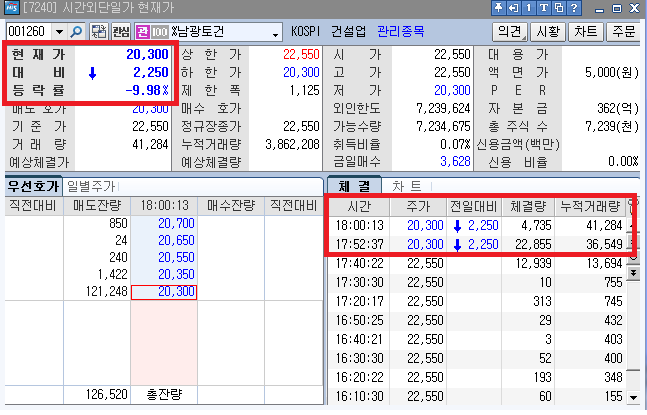Screen dimensions: 647x415
Task: Click the pink 관 managed-stock badge
Action: point(142,32)
